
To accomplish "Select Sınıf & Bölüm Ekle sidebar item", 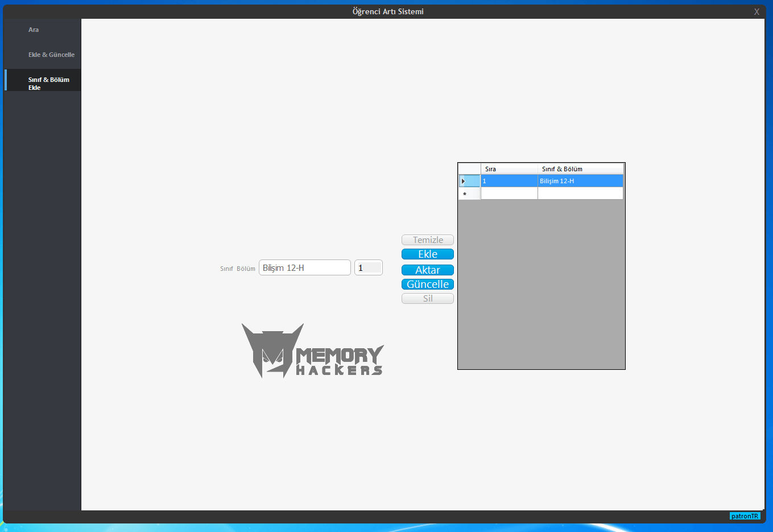I will pos(43,80).
